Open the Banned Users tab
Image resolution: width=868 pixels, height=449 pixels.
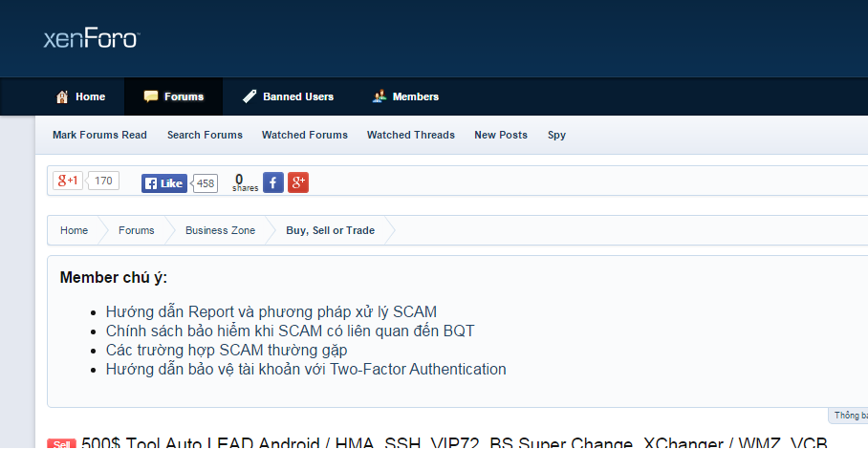289,96
